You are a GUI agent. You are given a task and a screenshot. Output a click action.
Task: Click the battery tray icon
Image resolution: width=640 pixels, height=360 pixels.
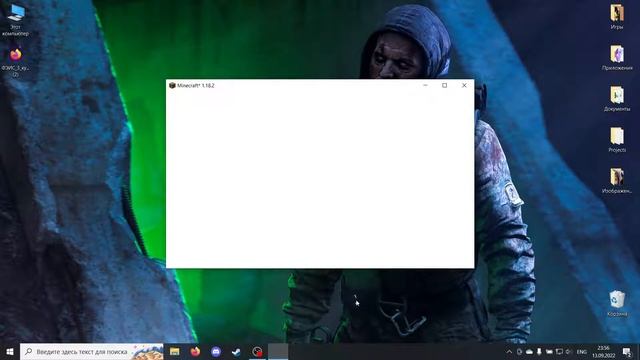point(549,351)
